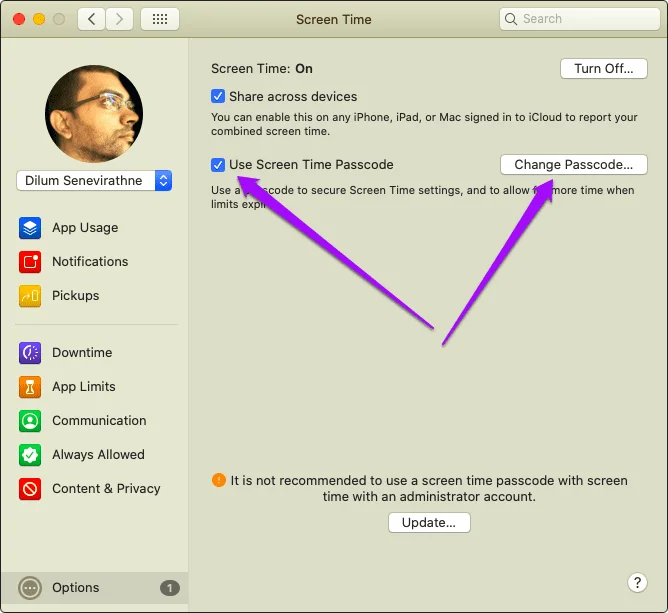Image resolution: width=668 pixels, height=613 pixels.
Task: Click the orange warning icon
Action: tap(219, 481)
